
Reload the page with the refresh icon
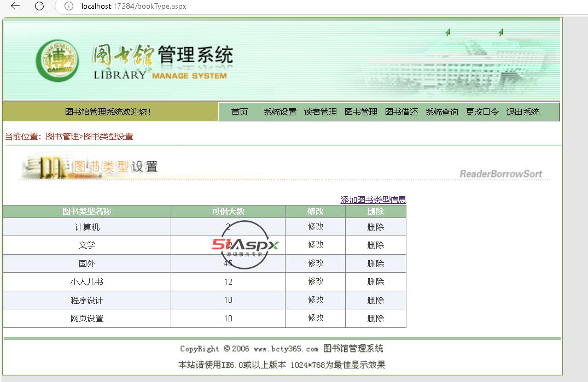pyautogui.click(x=39, y=6)
